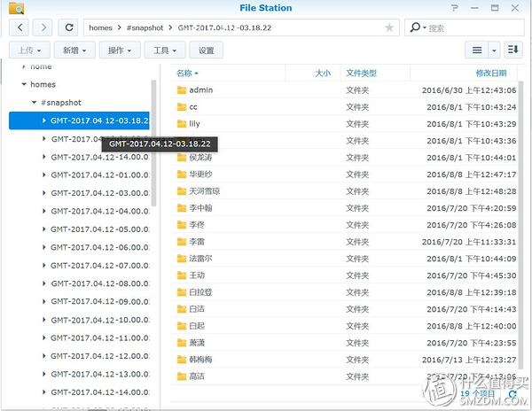
Task: Sort by 名称 column header
Action: 229,73
